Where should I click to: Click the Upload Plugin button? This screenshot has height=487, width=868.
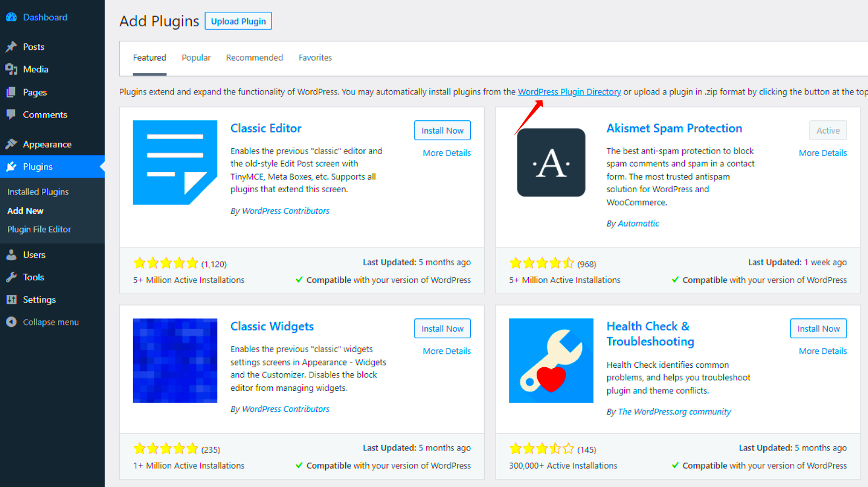click(238, 21)
